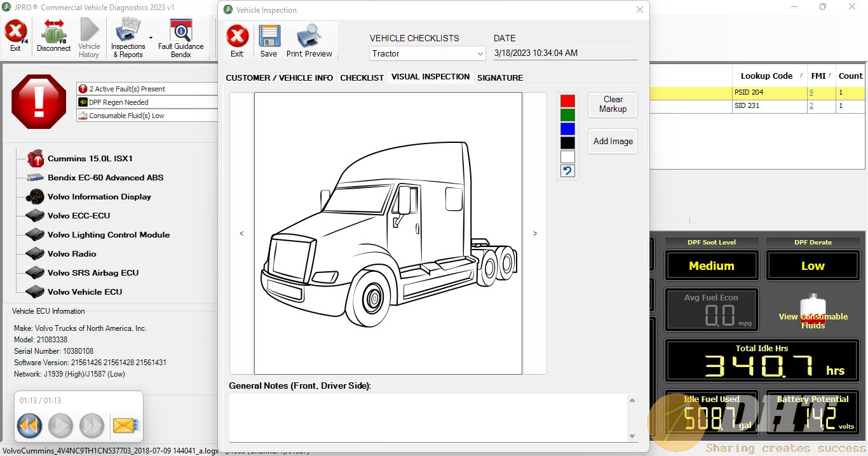
Task: Open Print Preview in Vehicle Inspection
Action: tap(309, 37)
